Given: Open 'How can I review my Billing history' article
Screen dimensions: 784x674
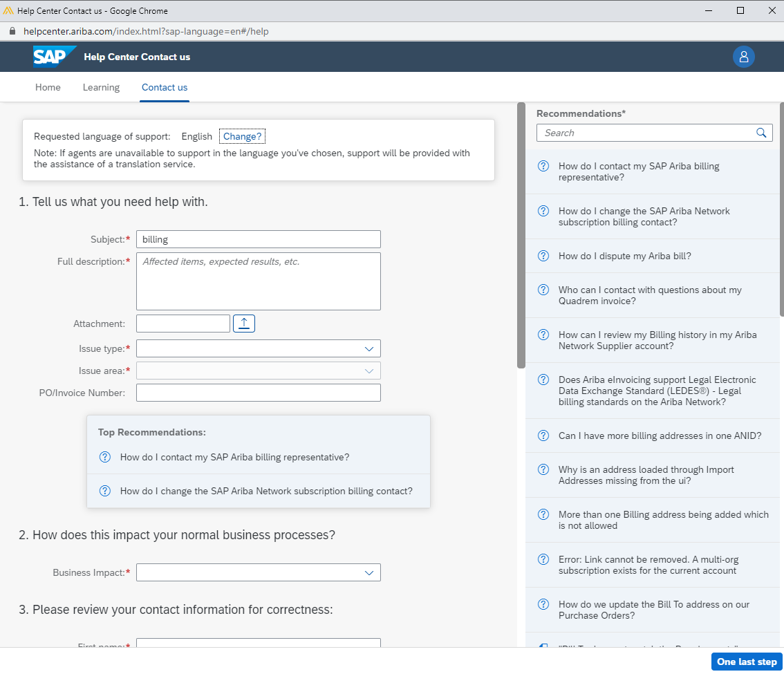Looking at the screenshot, I should (657, 341).
